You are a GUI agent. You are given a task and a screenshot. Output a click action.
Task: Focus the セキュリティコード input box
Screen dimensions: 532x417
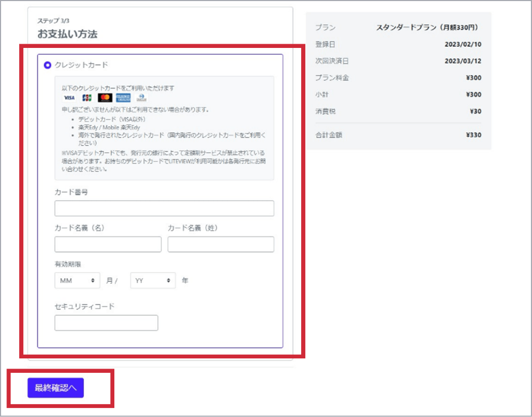pyautogui.click(x=106, y=323)
